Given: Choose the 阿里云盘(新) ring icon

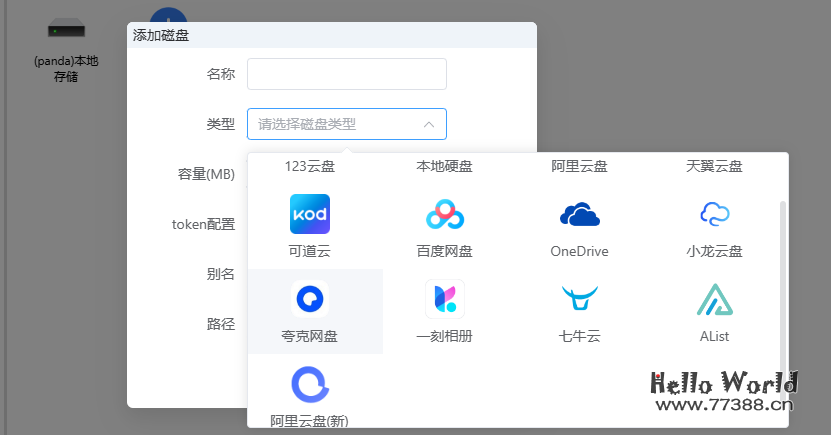Looking at the screenshot, I should (x=310, y=384).
